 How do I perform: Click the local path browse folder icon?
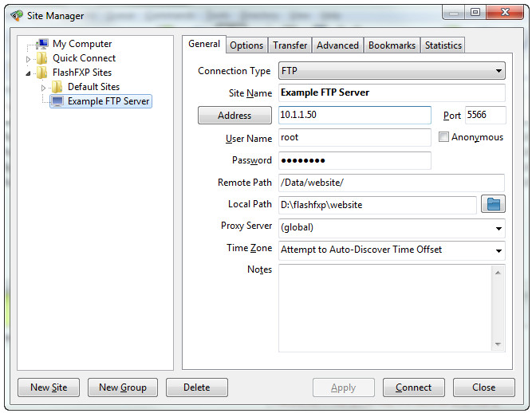point(493,204)
